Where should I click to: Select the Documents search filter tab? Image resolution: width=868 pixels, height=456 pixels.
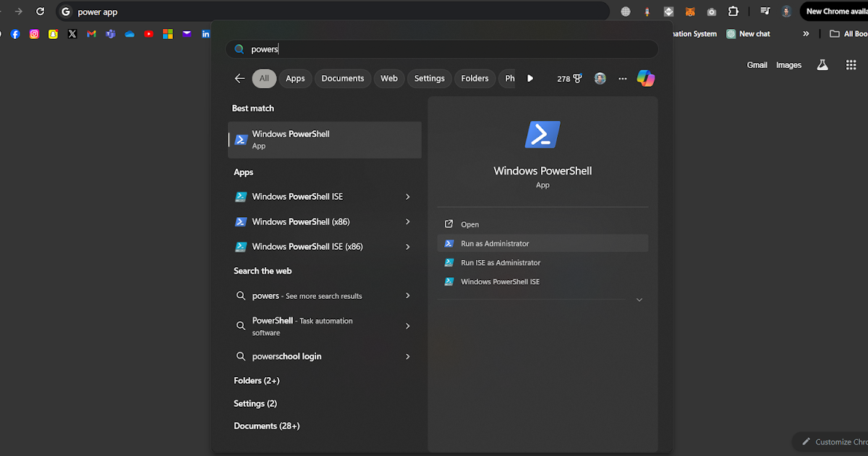(x=343, y=79)
